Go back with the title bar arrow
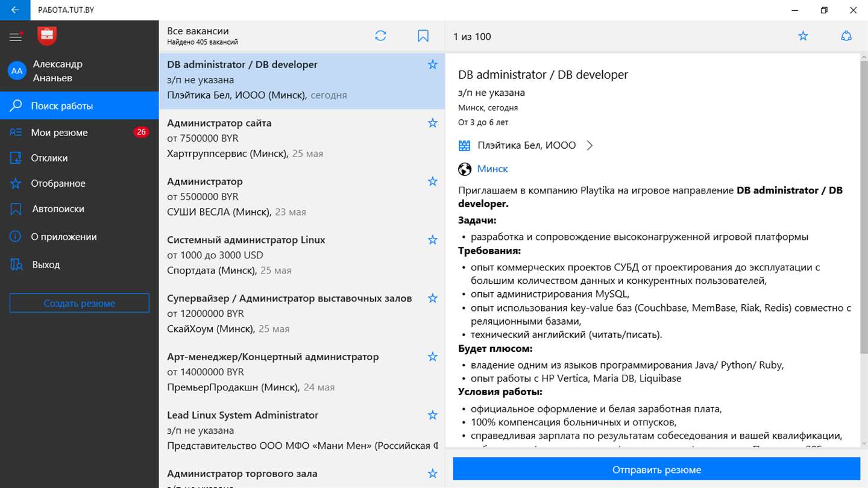Screen dimensions: 868x488 tap(15, 10)
